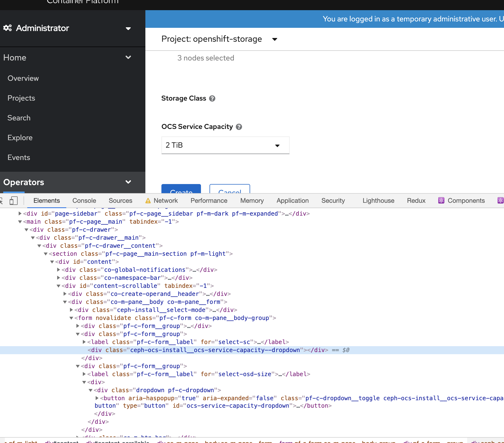Toggle inspect element mode in DevTools

[x=1, y=201]
